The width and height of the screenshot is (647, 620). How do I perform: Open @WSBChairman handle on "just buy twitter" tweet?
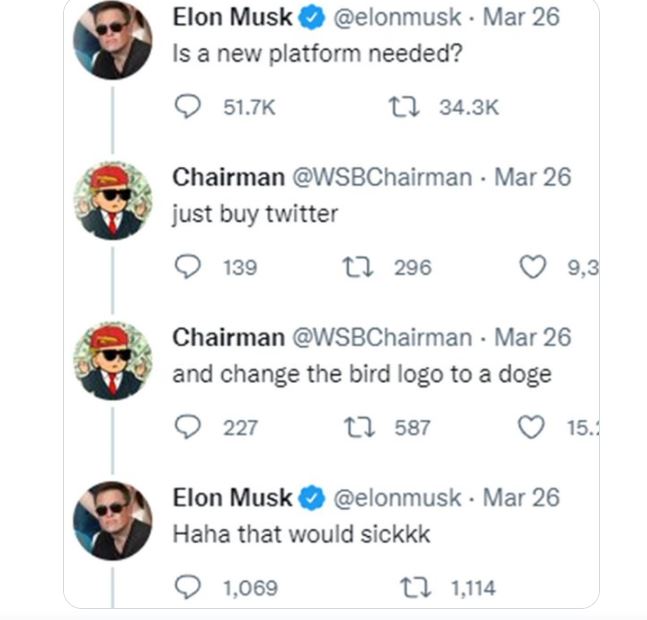pos(381,177)
